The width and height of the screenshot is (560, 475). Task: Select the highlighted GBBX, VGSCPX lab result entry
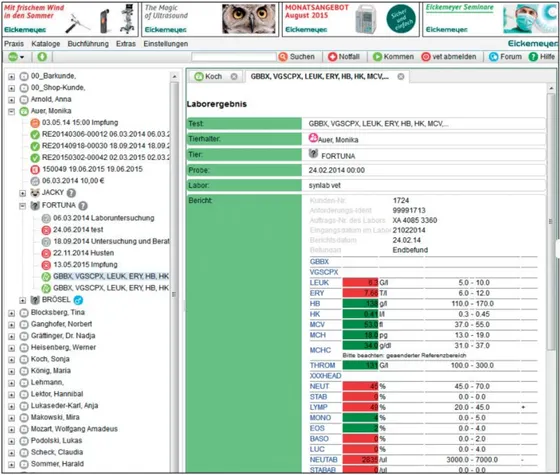click(111, 276)
